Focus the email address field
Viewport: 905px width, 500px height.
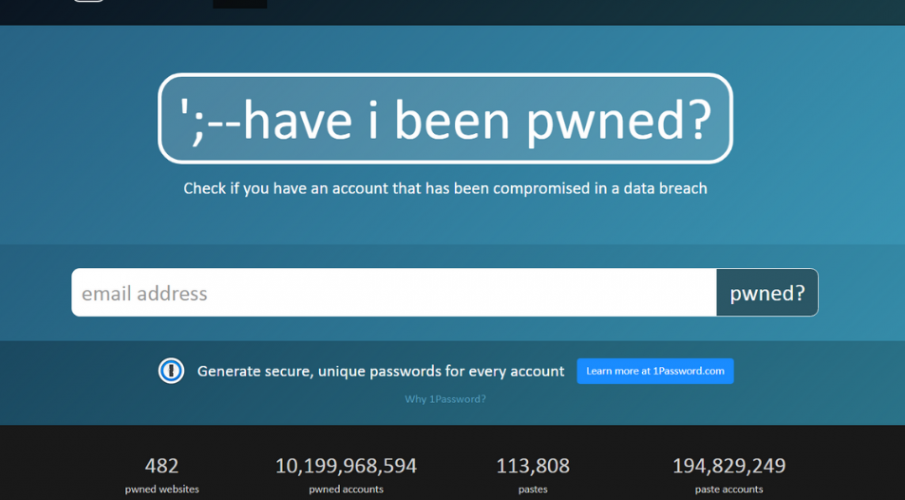pyautogui.click(x=393, y=293)
